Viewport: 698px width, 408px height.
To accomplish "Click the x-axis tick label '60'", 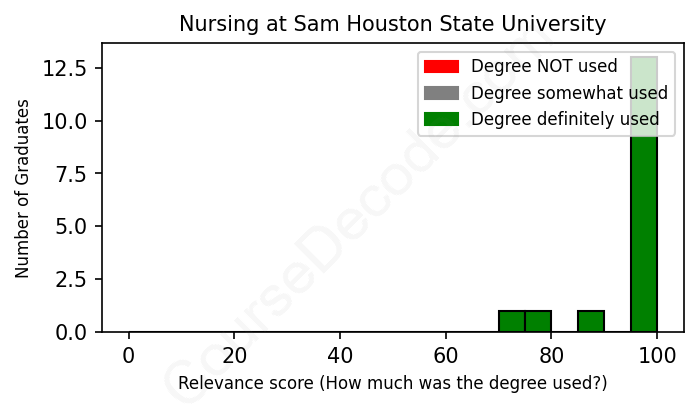I will point(446,355).
